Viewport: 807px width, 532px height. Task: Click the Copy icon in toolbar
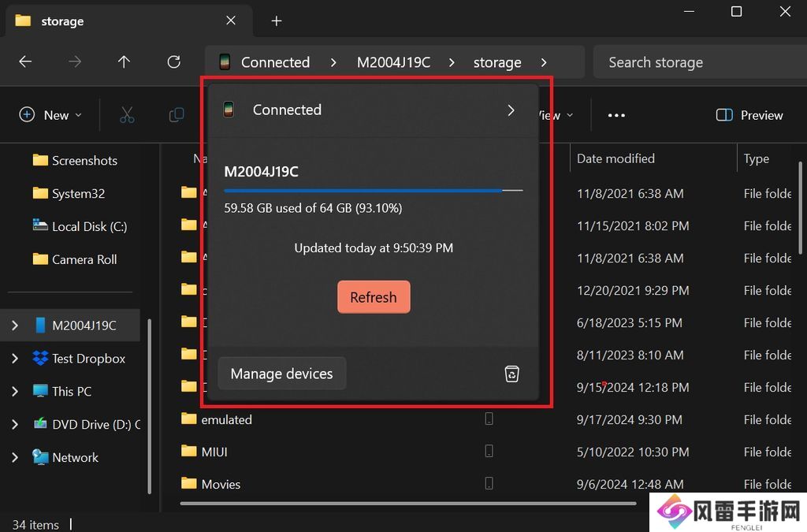tap(177, 115)
